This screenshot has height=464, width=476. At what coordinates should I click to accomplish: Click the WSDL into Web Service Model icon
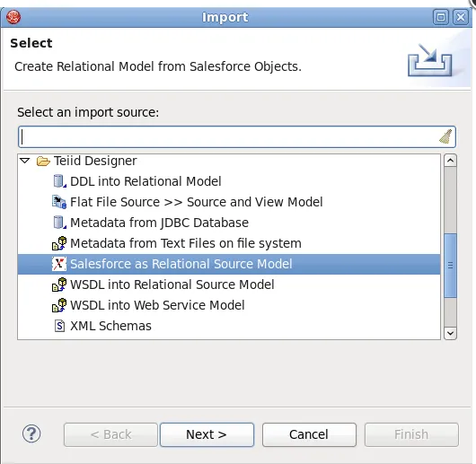pyautogui.click(x=59, y=305)
